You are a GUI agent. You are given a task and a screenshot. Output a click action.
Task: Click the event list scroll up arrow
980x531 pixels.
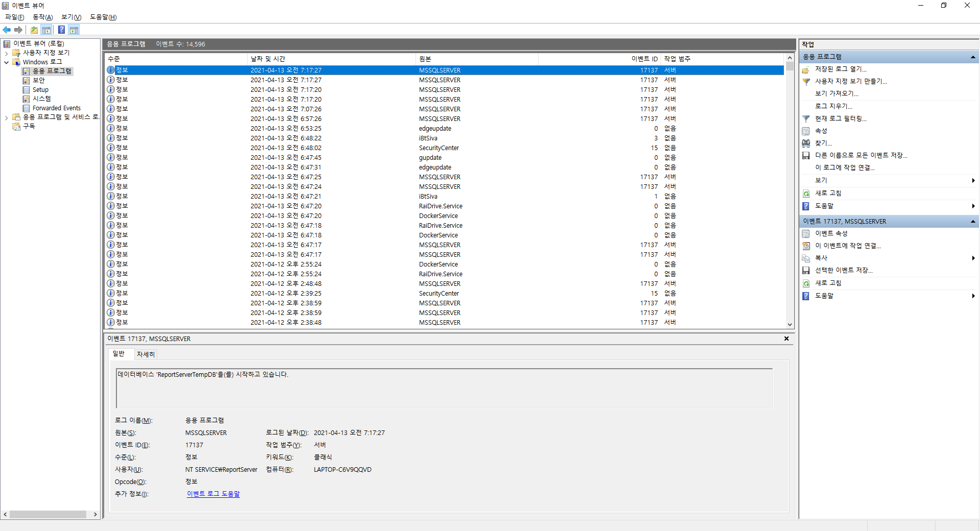790,58
